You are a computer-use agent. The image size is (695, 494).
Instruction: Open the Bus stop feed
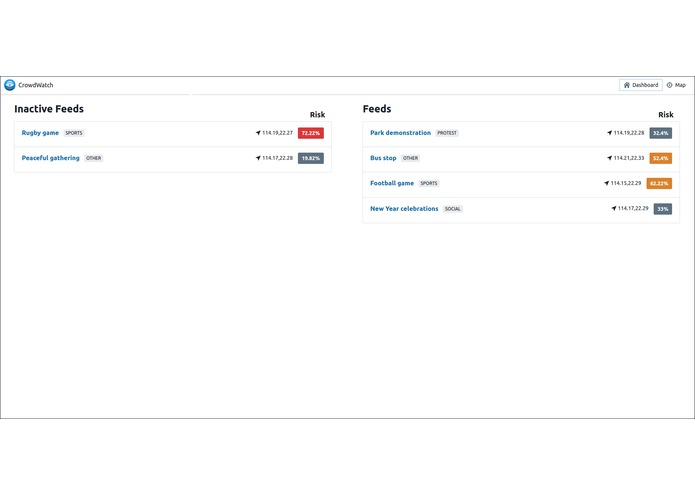pos(383,158)
